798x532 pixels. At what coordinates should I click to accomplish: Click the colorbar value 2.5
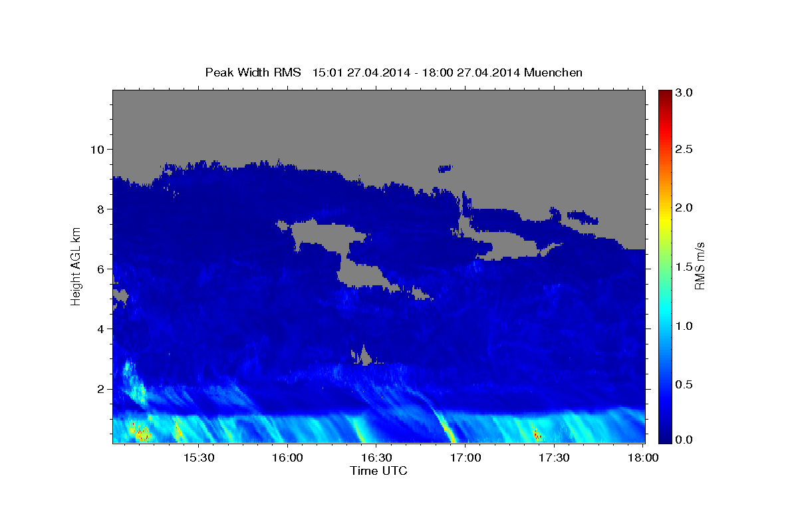coord(685,150)
